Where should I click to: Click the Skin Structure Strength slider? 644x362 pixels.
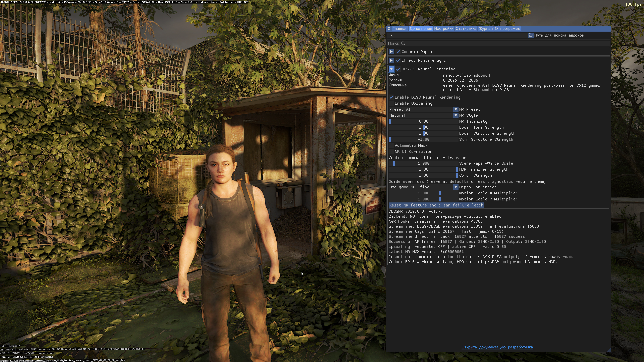pyautogui.click(x=423, y=139)
